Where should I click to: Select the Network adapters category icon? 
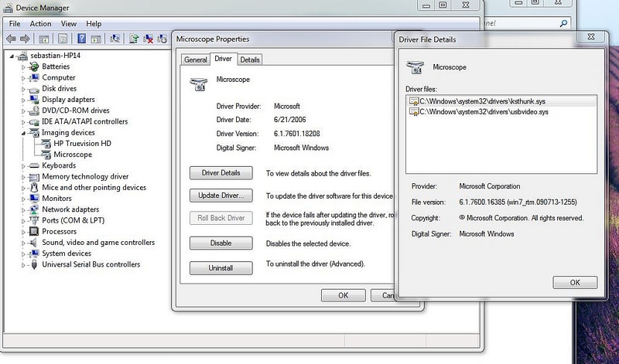34,209
